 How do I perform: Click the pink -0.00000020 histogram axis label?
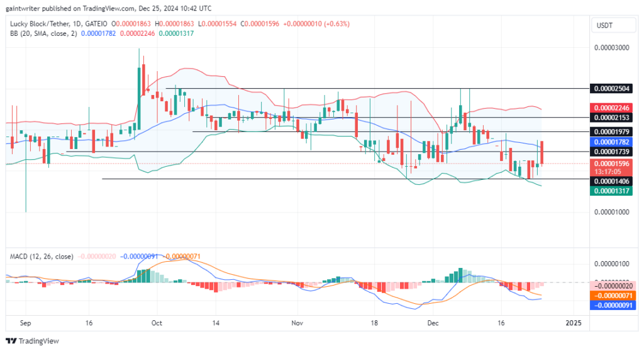pyautogui.click(x=613, y=286)
